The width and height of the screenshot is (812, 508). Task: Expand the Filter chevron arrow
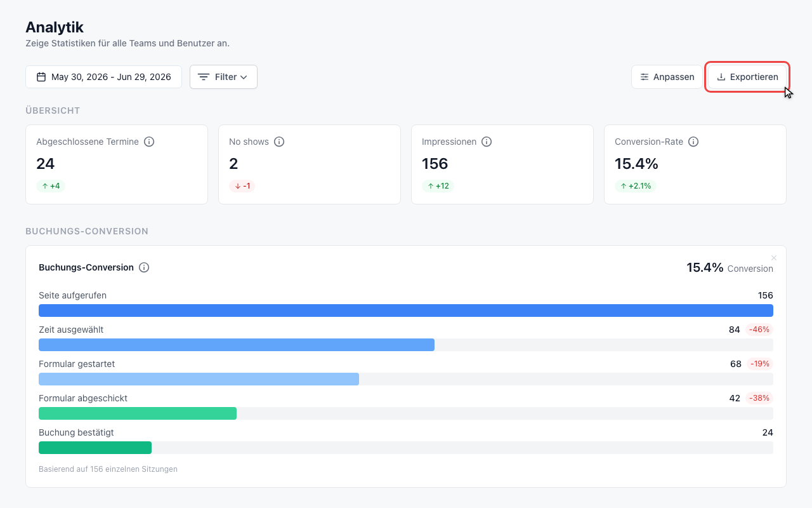(244, 77)
